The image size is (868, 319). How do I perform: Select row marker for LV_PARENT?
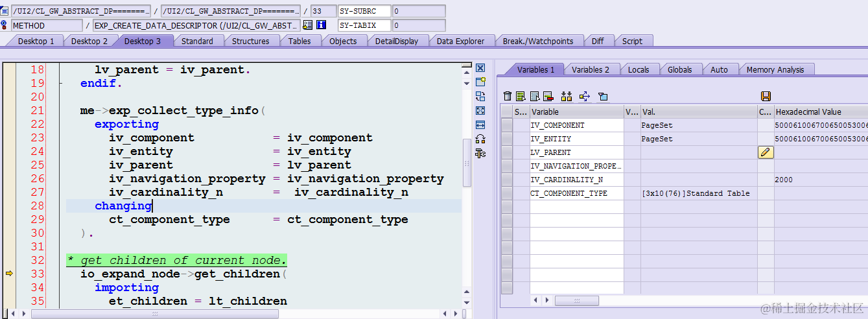(x=507, y=152)
